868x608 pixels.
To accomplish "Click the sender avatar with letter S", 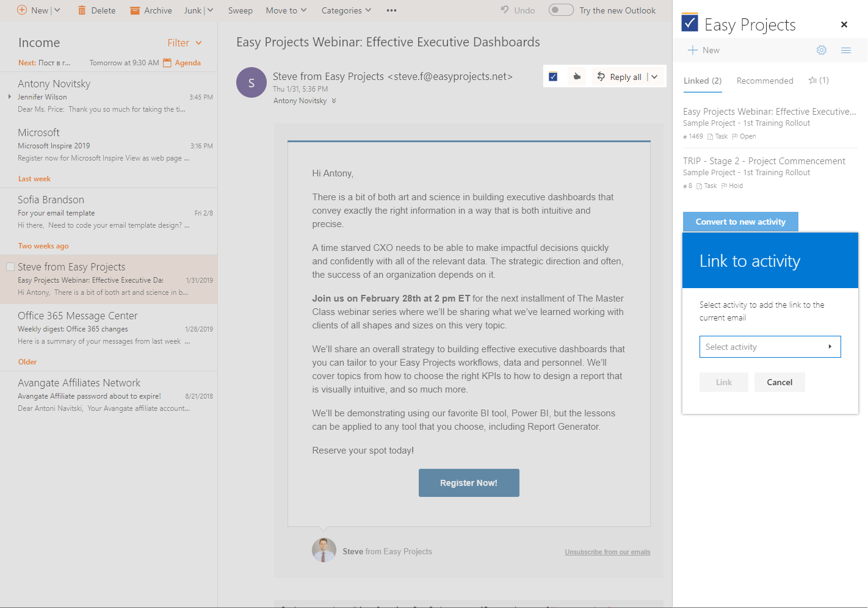I will click(251, 82).
